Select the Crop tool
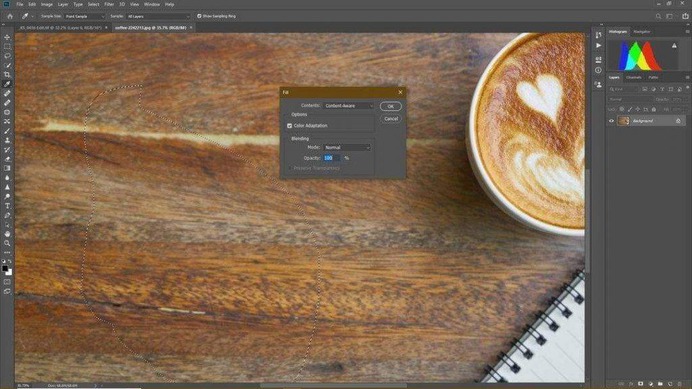The height and width of the screenshot is (389, 692). tap(7, 74)
